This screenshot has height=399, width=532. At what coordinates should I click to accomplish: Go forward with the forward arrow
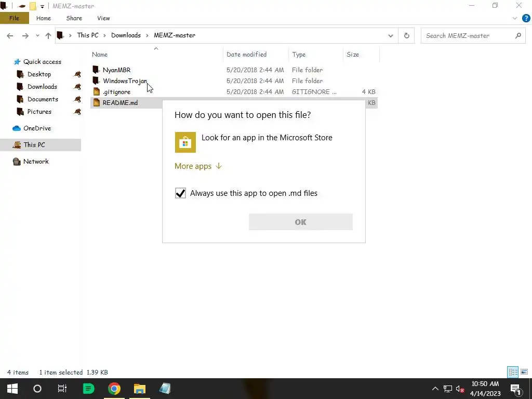pyautogui.click(x=25, y=36)
